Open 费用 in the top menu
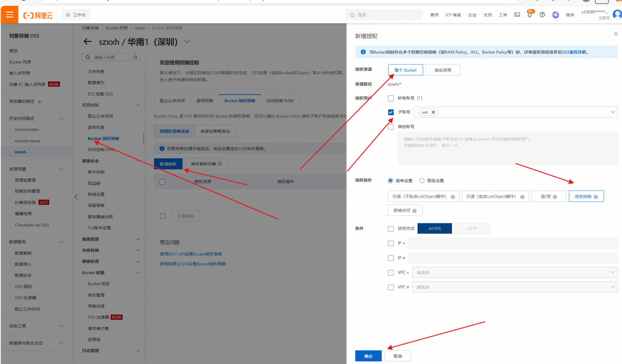Viewport: 622px width, 364px height. click(434, 15)
